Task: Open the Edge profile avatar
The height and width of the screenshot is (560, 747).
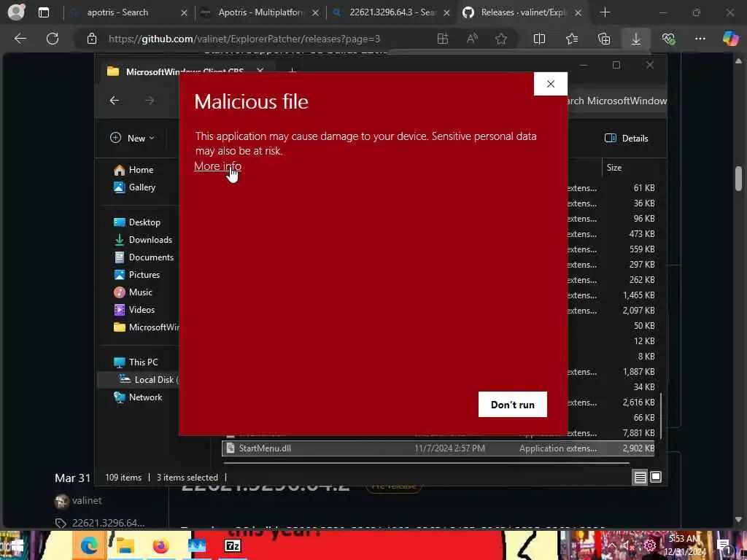Action: (x=16, y=12)
